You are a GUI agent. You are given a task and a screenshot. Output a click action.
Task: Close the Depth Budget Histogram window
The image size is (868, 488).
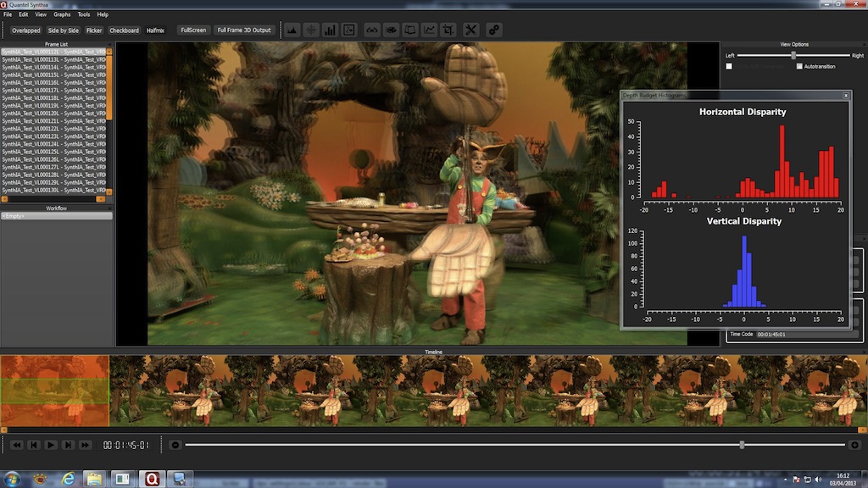(845, 96)
